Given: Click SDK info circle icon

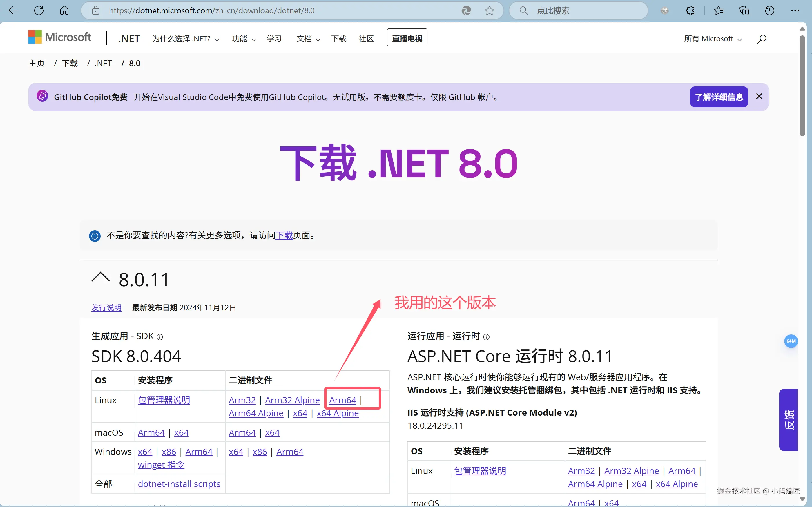Looking at the screenshot, I should 160,337.
